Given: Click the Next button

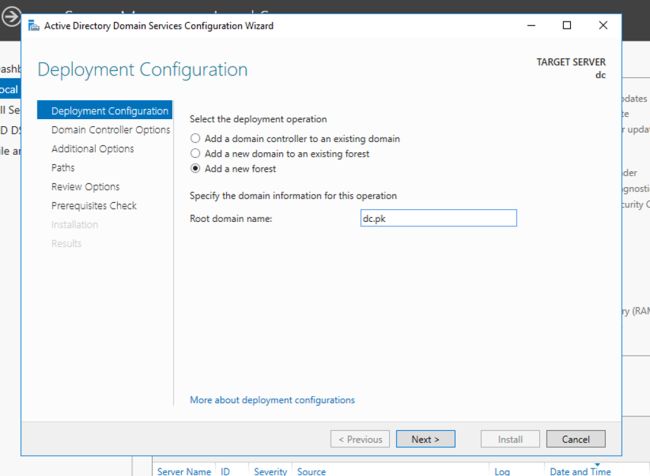Looking at the screenshot, I should coord(425,439).
